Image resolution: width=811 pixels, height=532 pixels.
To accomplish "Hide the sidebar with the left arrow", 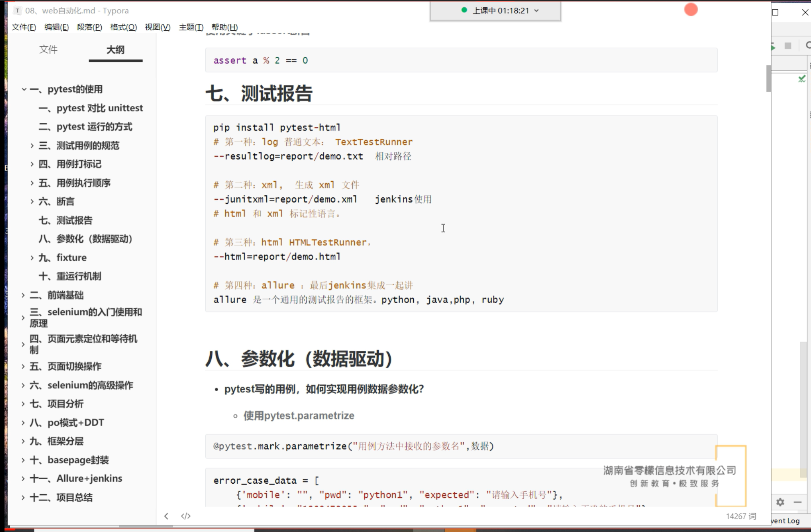I will point(166,516).
